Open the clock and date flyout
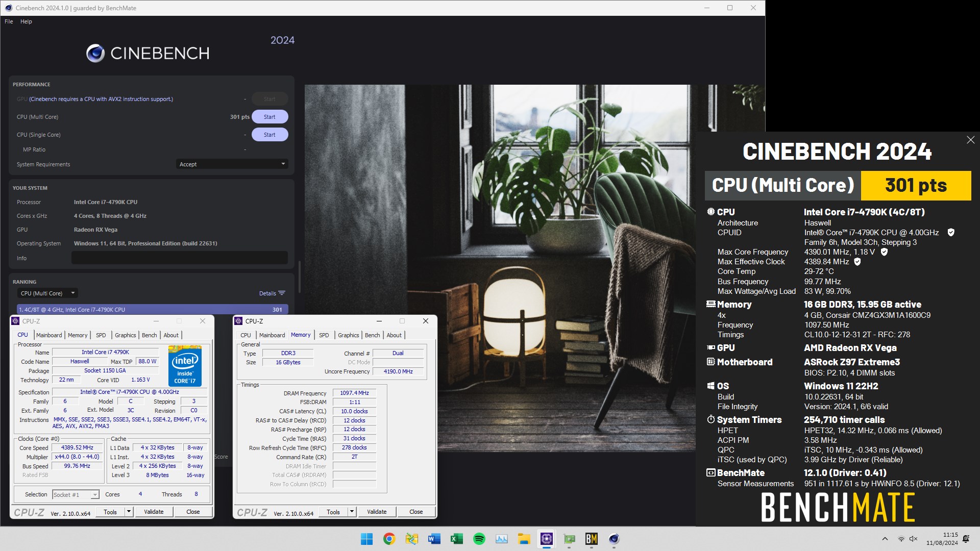Image resolution: width=980 pixels, height=551 pixels. coord(942,539)
